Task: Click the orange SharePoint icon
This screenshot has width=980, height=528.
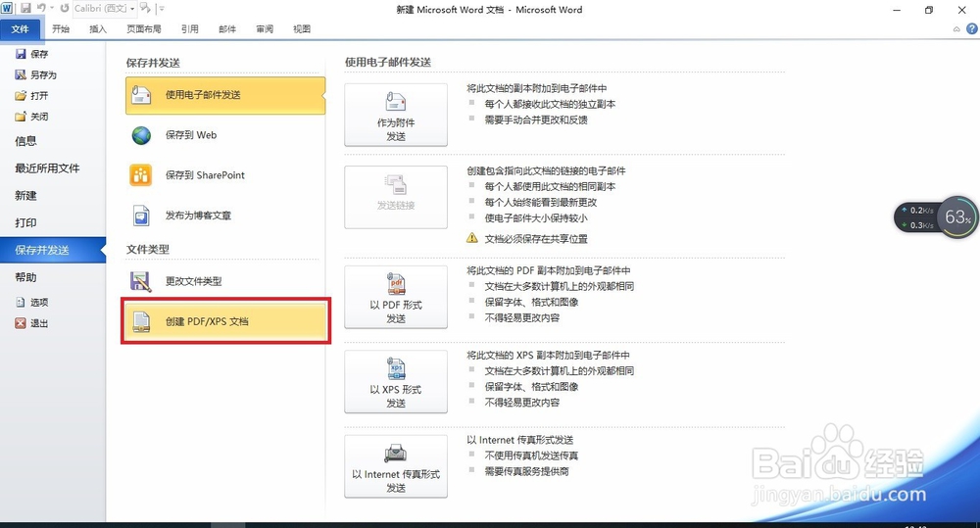Action: pyautogui.click(x=140, y=175)
